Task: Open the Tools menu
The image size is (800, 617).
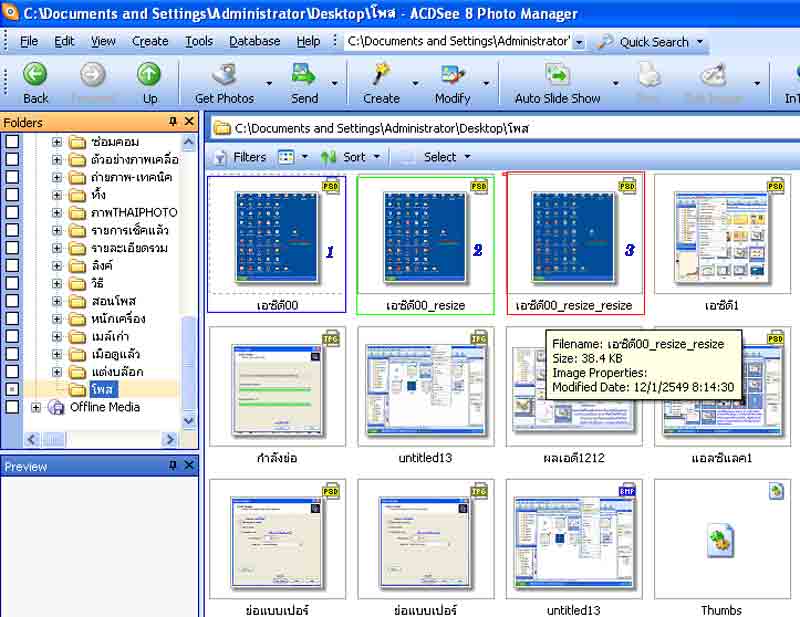Action: (199, 41)
